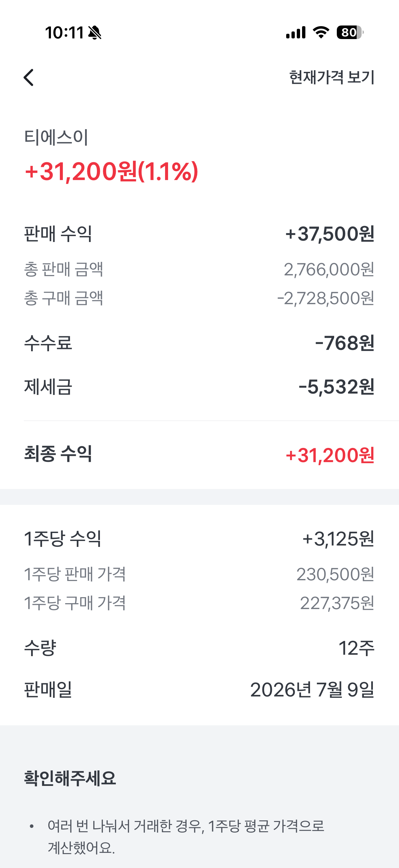Select the 판매 수익 row
Image resolution: width=399 pixels, height=868 pixels.
[199, 233]
